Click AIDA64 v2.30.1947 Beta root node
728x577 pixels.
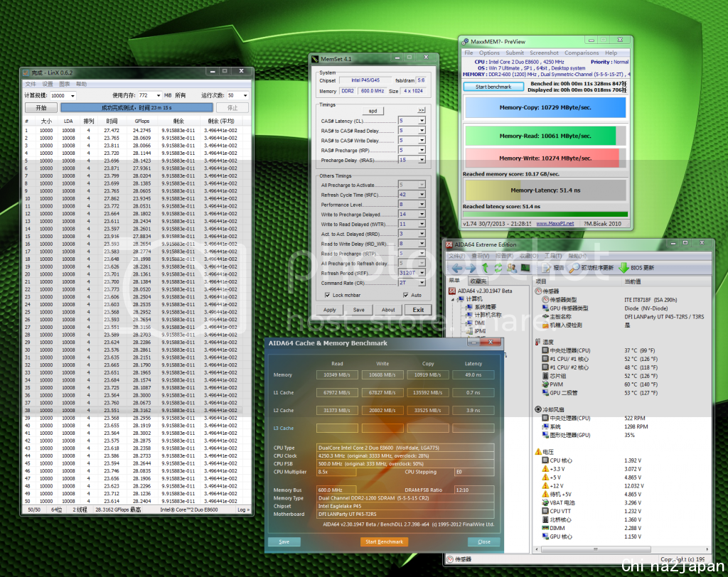(x=481, y=291)
